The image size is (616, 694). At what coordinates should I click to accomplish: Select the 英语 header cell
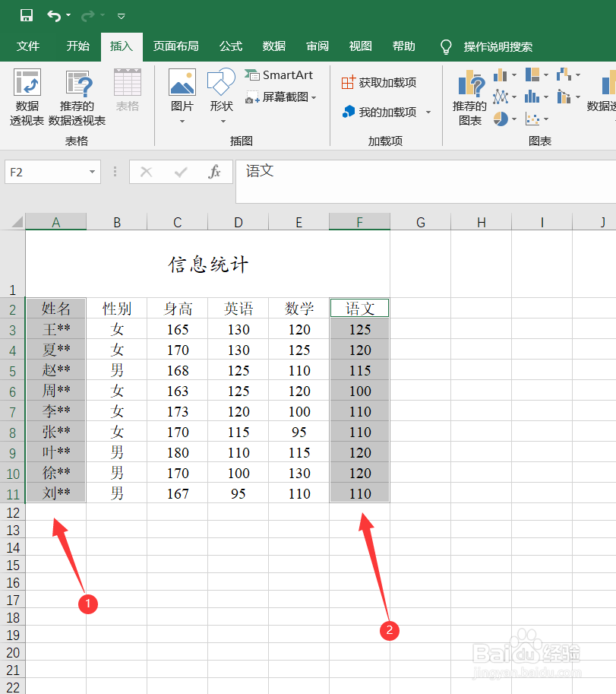239,308
